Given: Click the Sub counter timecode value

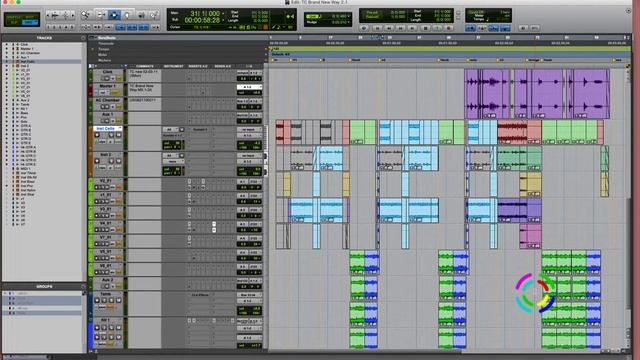Looking at the screenshot, I should click(202, 20).
